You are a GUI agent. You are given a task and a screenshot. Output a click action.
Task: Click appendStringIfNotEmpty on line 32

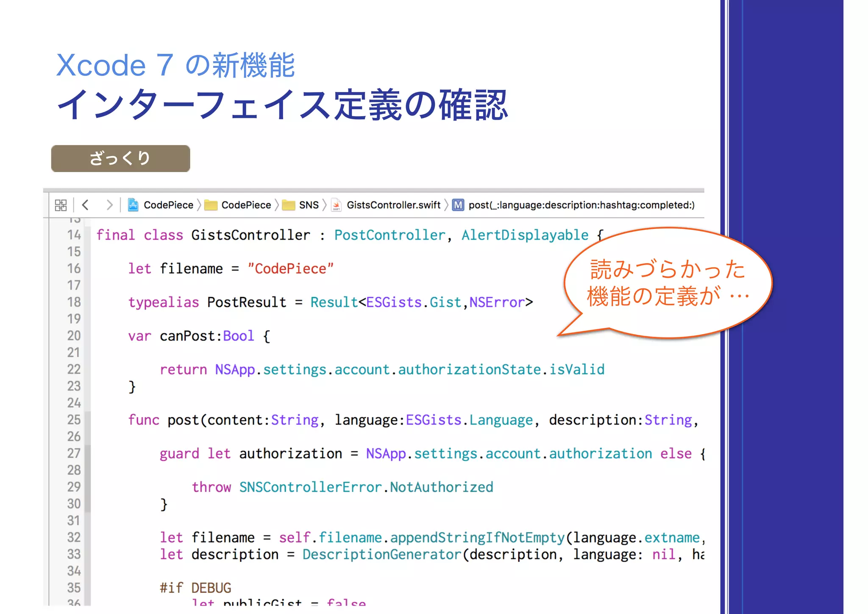[478, 537]
